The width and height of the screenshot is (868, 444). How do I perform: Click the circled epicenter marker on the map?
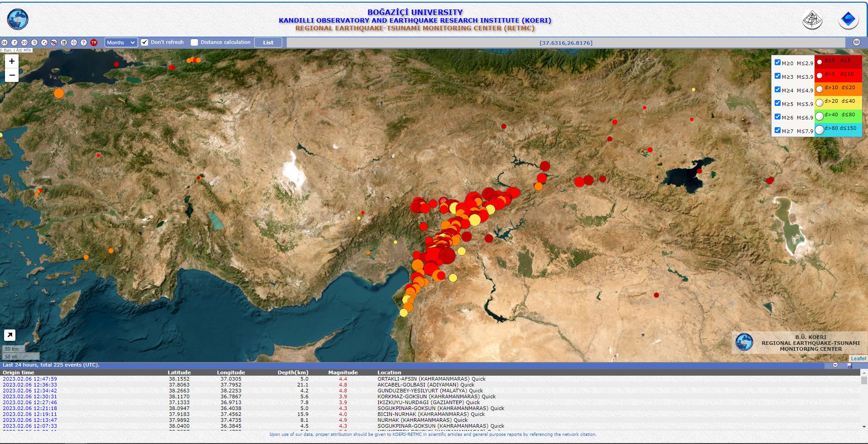pyautogui.click(x=444, y=201)
